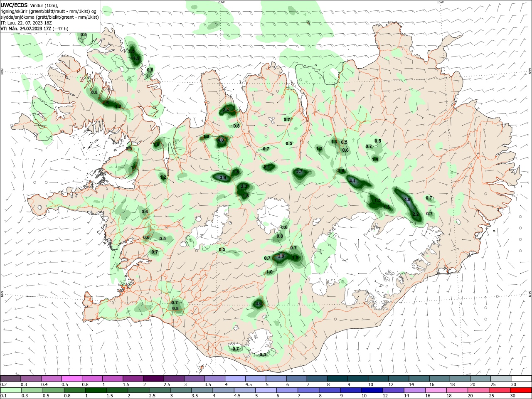The width and height of the screenshot is (532, 399).
Task: Click the pale grey 25 mm snow swatch
Action: (x=501, y=378)
